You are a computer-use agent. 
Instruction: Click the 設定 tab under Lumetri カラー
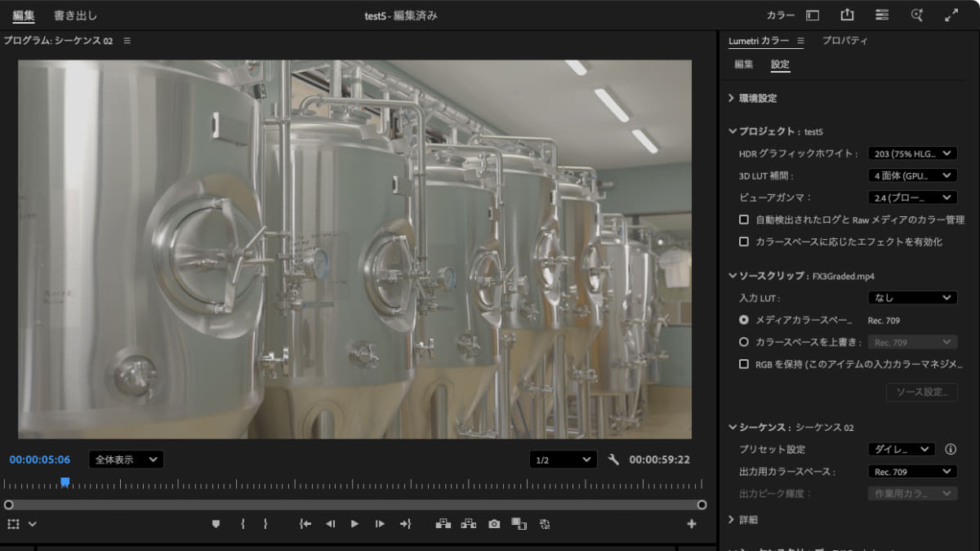pyautogui.click(x=780, y=64)
